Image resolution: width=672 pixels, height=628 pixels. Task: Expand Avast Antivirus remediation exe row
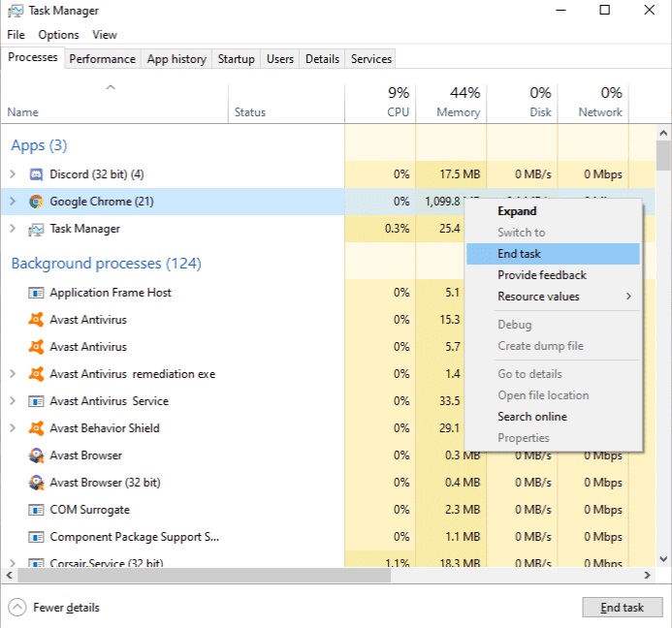click(13, 373)
